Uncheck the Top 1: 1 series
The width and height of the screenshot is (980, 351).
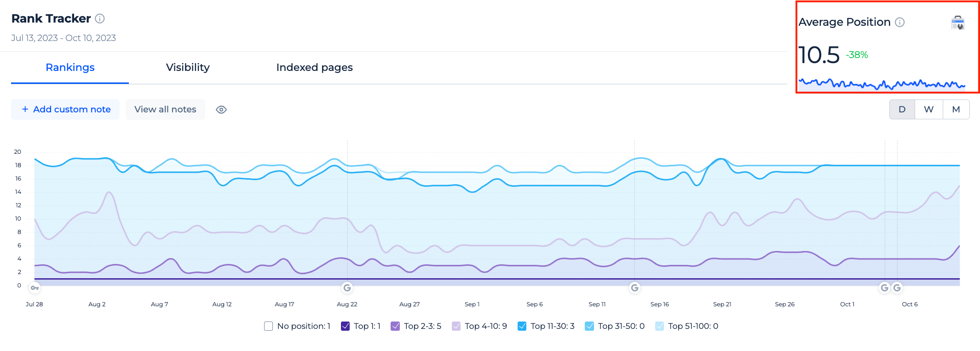(x=346, y=326)
